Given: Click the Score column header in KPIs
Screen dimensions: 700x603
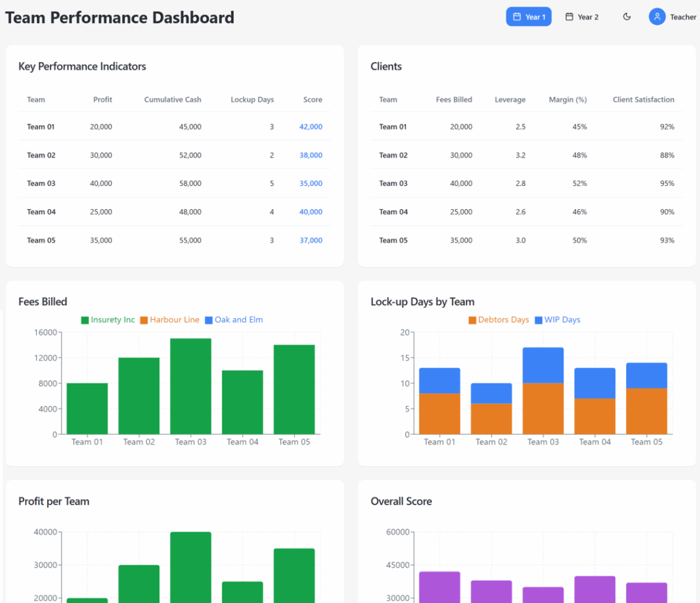Looking at the screenshot, I should (x=312, y=100).
